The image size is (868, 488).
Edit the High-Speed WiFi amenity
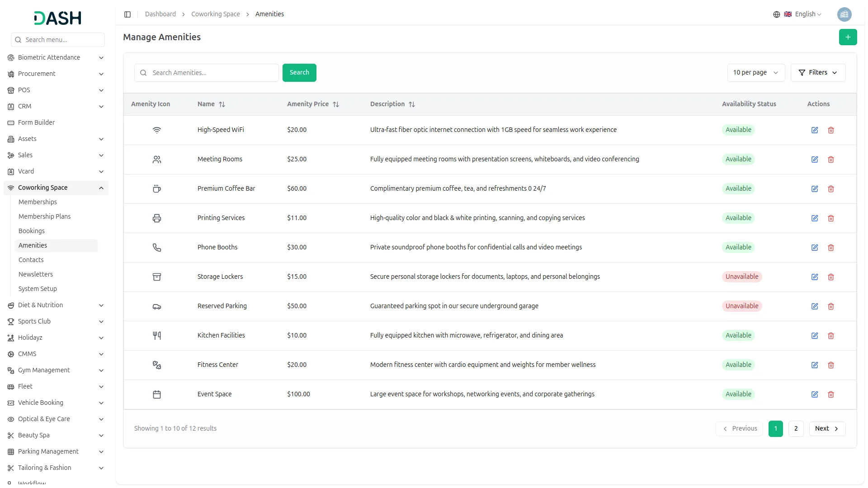[x=814, y=130]
